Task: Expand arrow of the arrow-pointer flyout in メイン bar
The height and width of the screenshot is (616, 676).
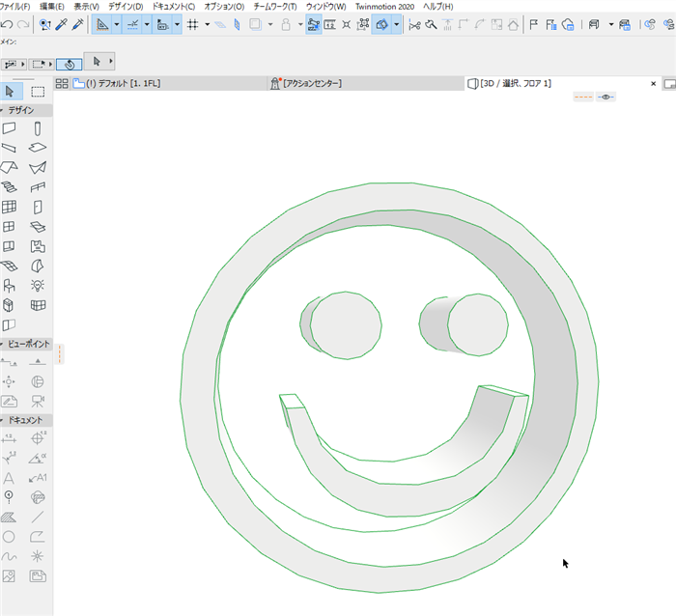Action: pyautogui.click(x=111, y=61)
